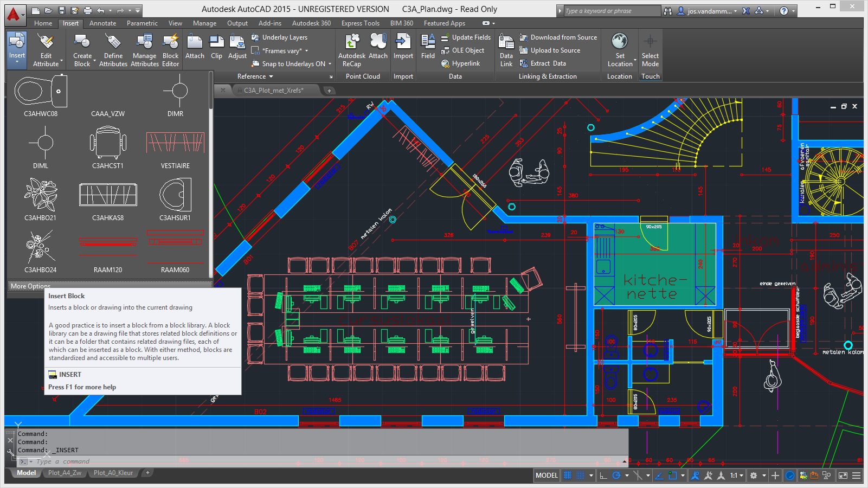Click the Set Location globe tool
Viewport: 868px width, 488px height.
(620, 49)
